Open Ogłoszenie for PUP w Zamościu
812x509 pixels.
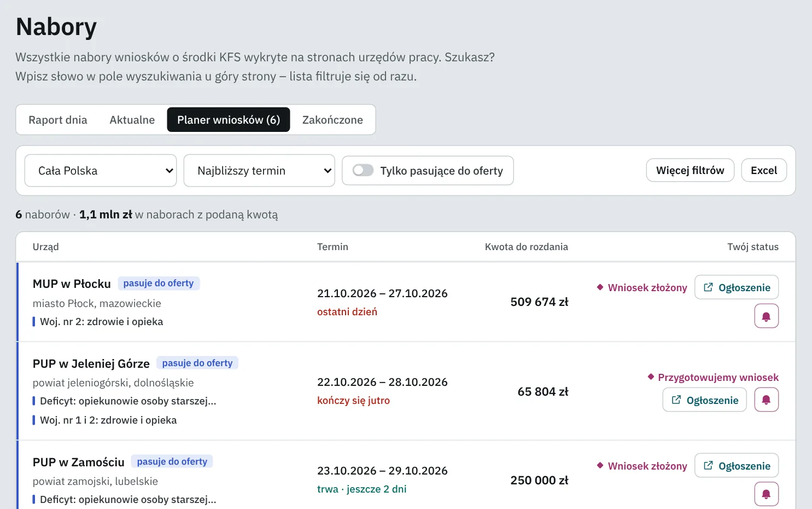tap(737, 466)
